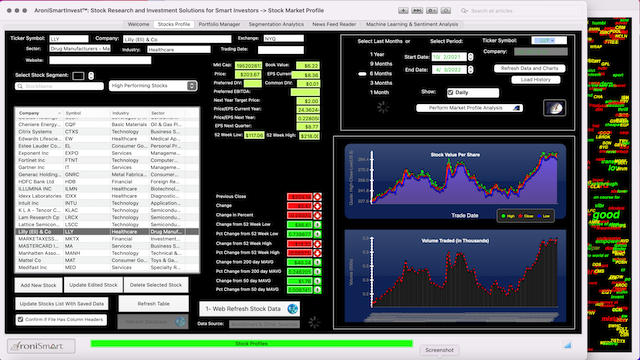Click the down arrow beside Change in Percent
Screen dimensions: 640x360
click(317, 216)
